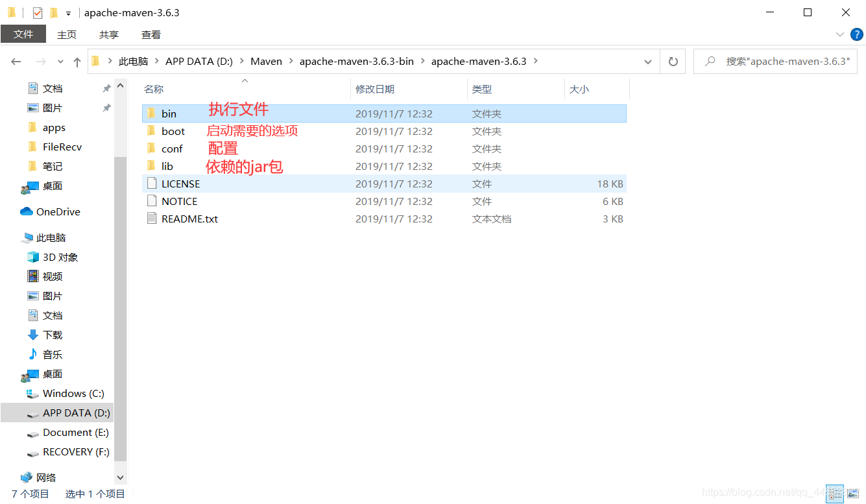Open Windows (C:) drive in sidebar
The width and height of the screenshot is (866, 504).
pyautogui.click(x=73, y=393)
